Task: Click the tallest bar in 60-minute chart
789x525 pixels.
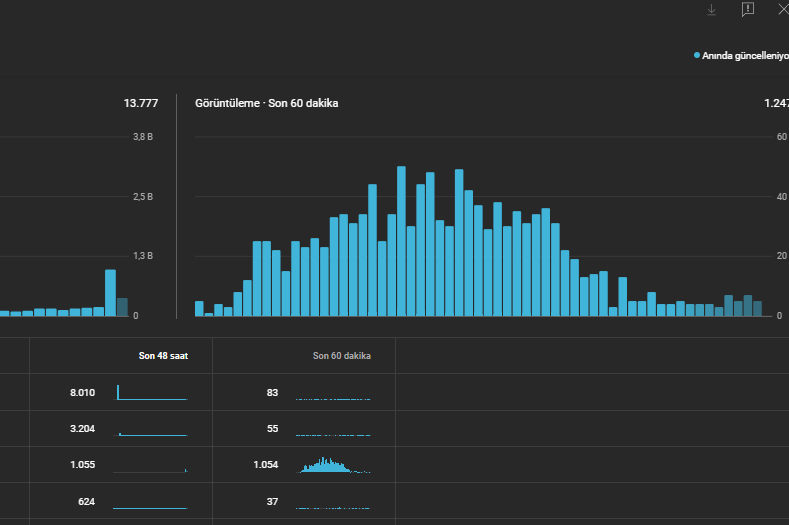Action: click(x=401, y=241)
